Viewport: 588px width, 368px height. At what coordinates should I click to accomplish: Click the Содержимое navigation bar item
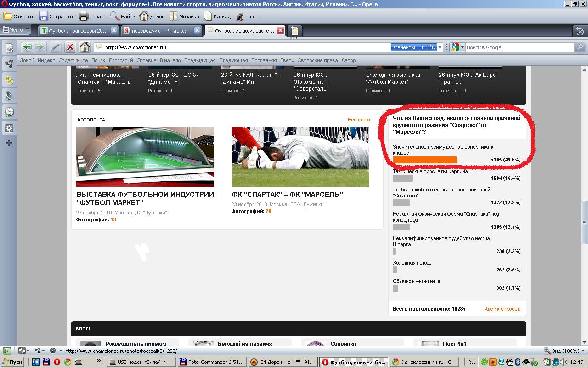click(x=73, y=60)
